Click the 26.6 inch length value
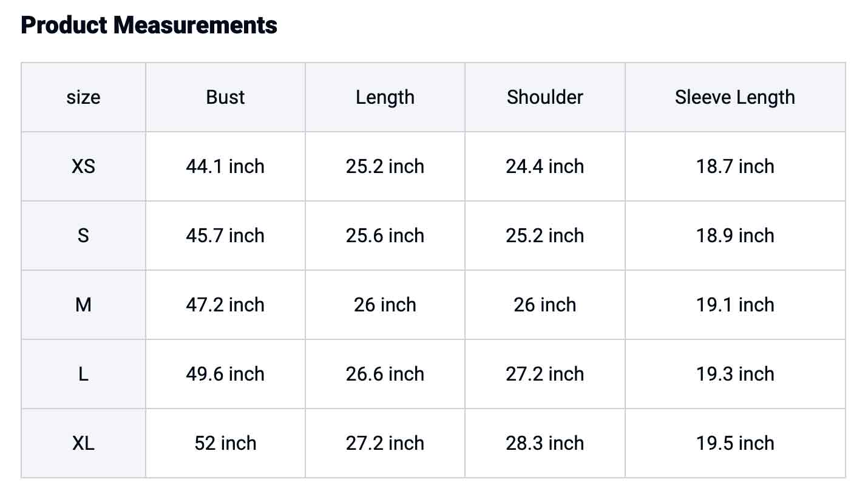The width and height of the screenshot is (868, 499). point(385,374)
